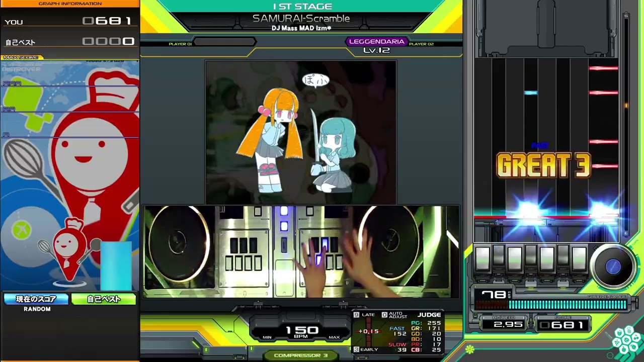Click the RANDOM option text
This screenshot has height=362, width=644.
coord(37,309)
